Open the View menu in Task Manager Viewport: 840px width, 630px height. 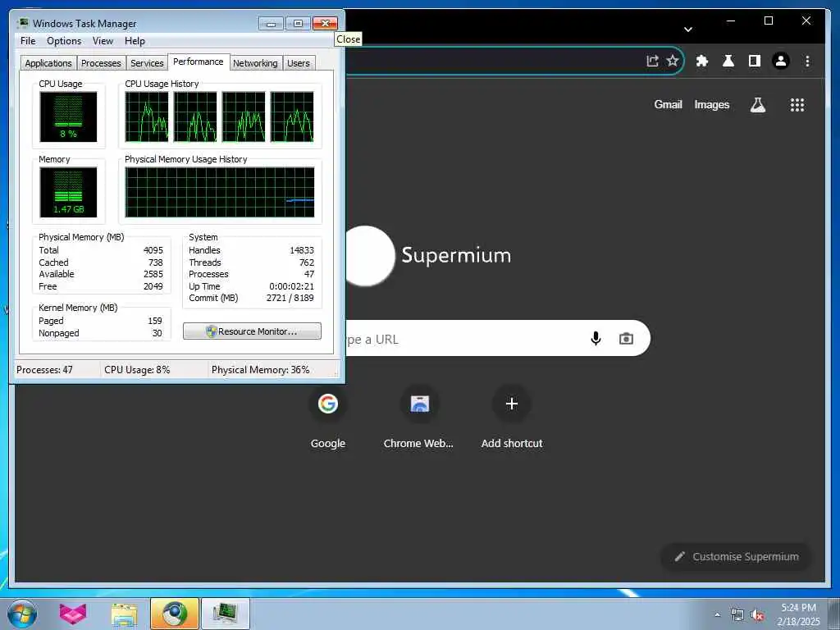click(103, 41)
